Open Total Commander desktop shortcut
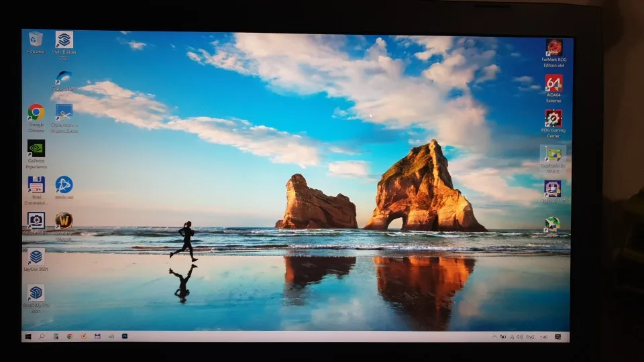 coord(36,190)
